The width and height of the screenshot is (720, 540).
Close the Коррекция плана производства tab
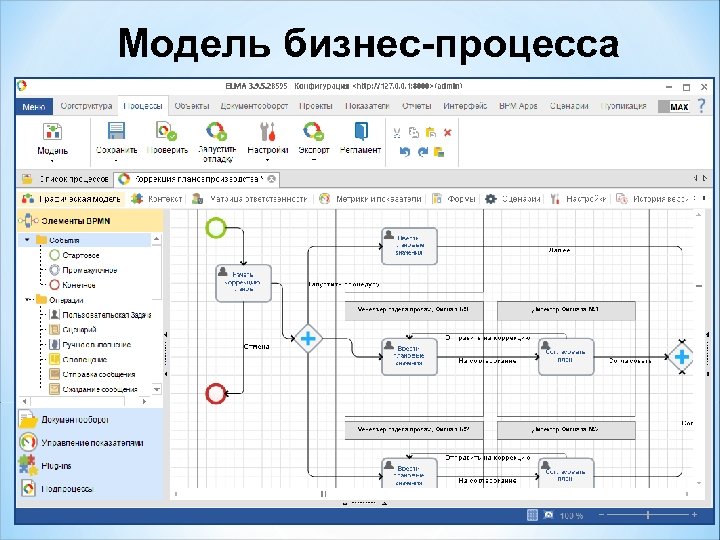coord(272,179)
